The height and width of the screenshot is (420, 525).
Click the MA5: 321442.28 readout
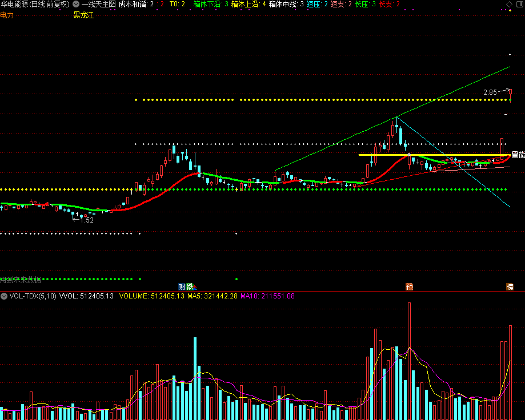tap(213, 296)
